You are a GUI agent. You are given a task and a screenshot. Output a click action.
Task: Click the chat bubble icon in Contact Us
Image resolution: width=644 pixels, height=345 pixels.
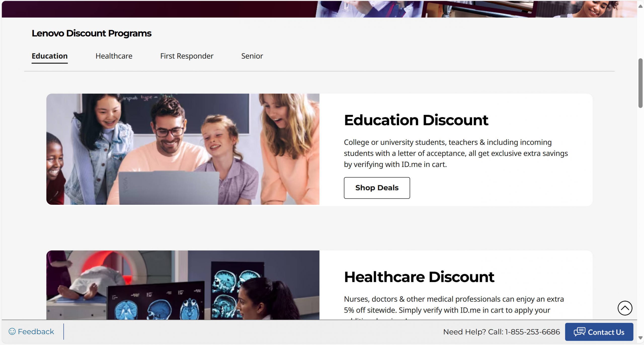coord(579,332)
